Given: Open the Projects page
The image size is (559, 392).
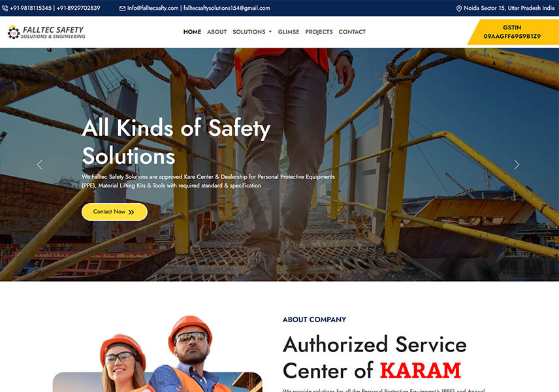Looking at the screenshot, I should coord(319,32).
